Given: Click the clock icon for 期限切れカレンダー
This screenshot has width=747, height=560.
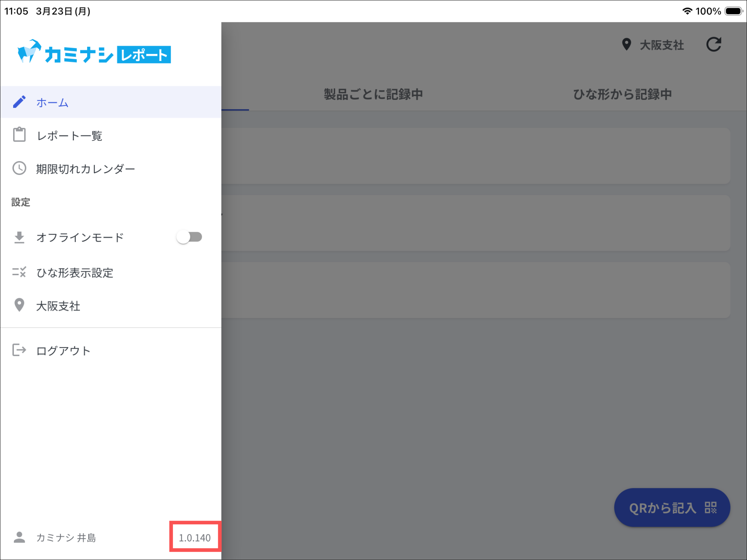Looking at the screenshot, I should coord(19,168).
